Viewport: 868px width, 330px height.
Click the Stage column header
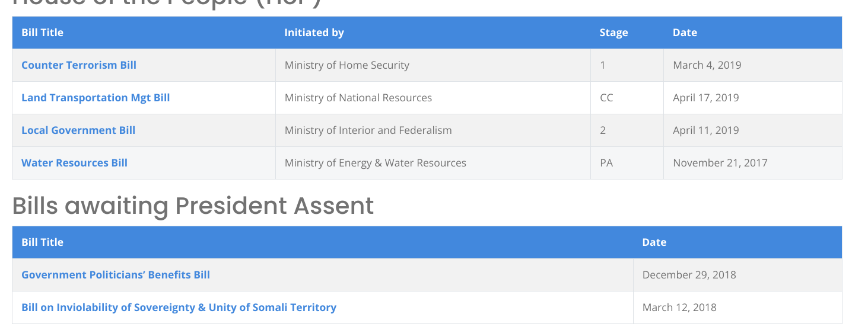613,33
